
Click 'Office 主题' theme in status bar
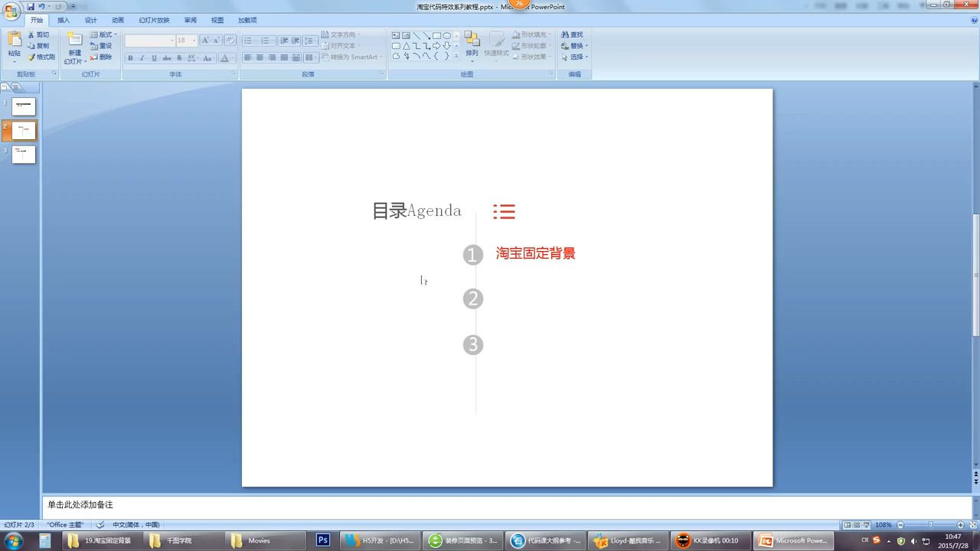click(x=65, y=525)
